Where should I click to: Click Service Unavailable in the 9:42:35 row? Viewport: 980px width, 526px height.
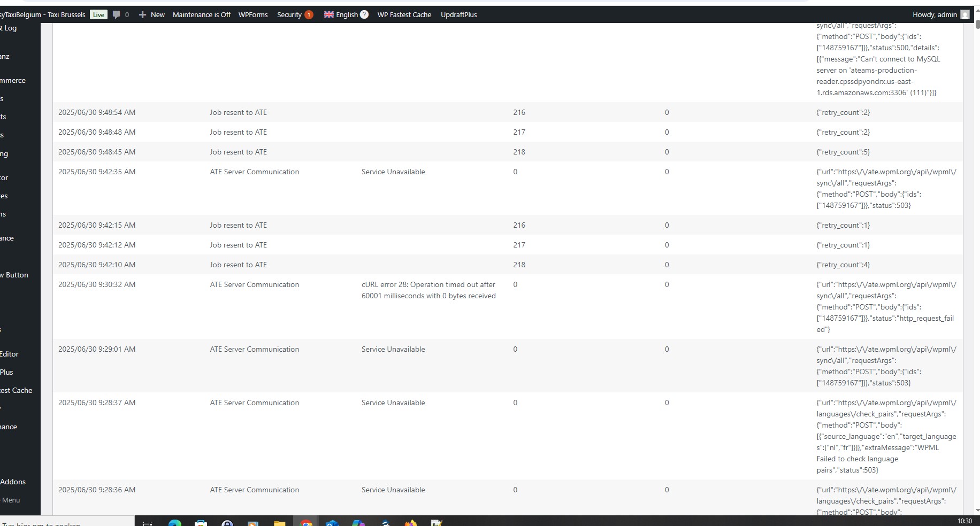(x=393, y=172)
